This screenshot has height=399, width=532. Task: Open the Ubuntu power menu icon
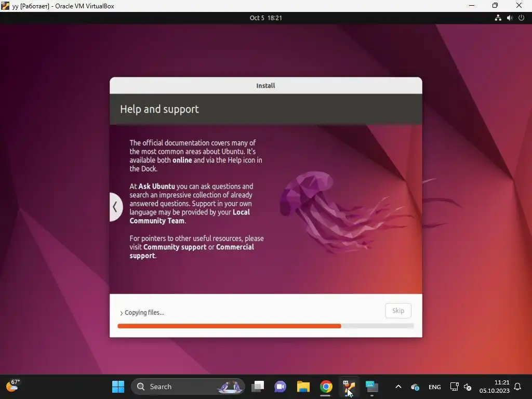click(522, 18)
